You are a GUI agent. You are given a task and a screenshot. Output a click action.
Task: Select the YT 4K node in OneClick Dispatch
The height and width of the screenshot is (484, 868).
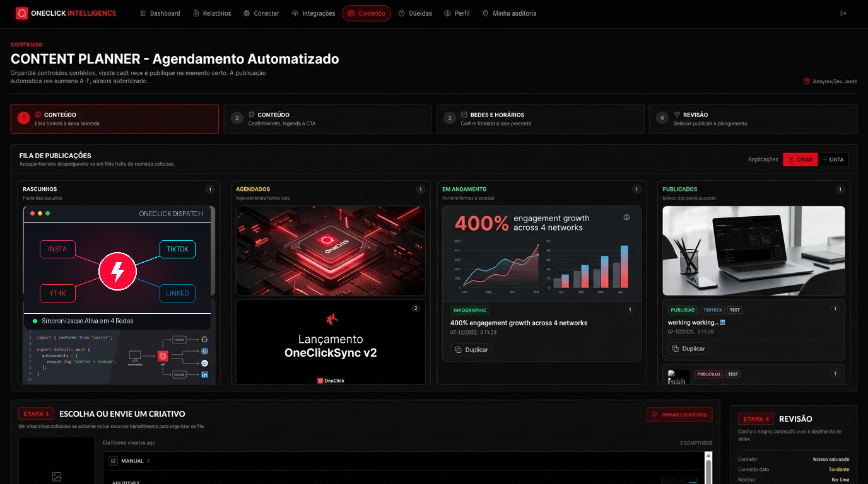click(57, 293)
